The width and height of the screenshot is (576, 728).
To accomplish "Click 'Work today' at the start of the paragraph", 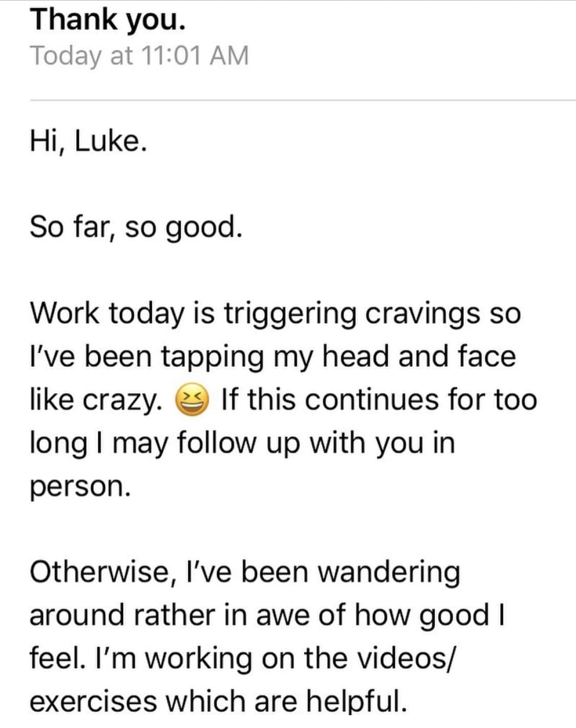I will (106, 314).
